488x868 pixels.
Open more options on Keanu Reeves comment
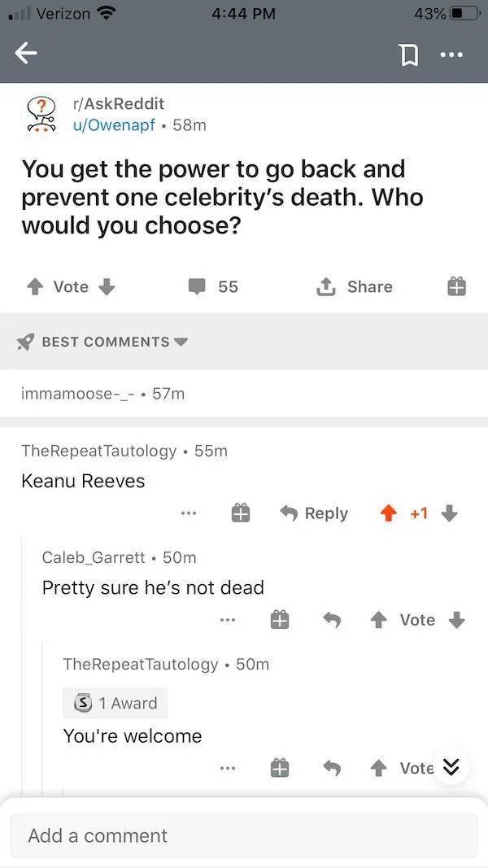[188, 513]
